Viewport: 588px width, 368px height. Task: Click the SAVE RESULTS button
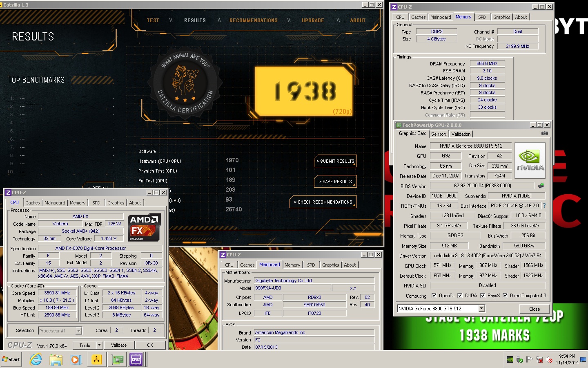pyautogui.click(x=335, y=182)
